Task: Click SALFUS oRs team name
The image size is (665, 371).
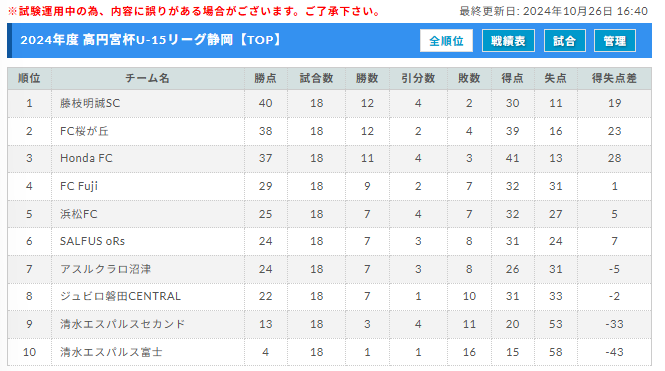Action: pos(92,241)
